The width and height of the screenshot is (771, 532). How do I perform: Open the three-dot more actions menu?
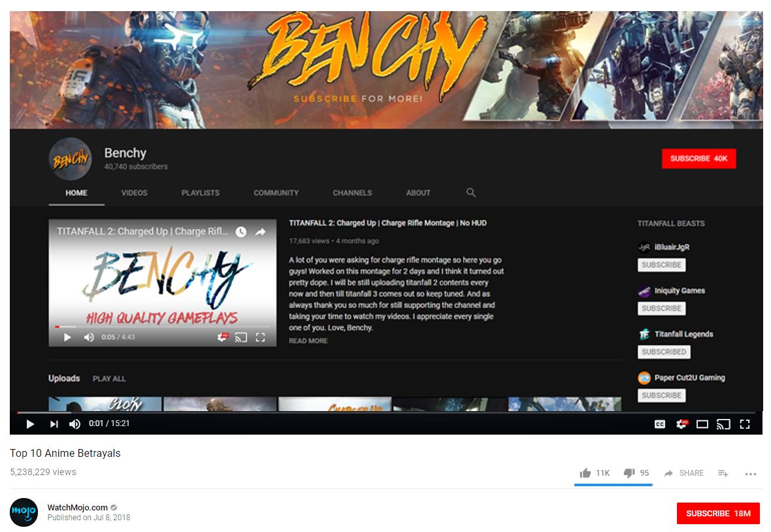point(750,474)
